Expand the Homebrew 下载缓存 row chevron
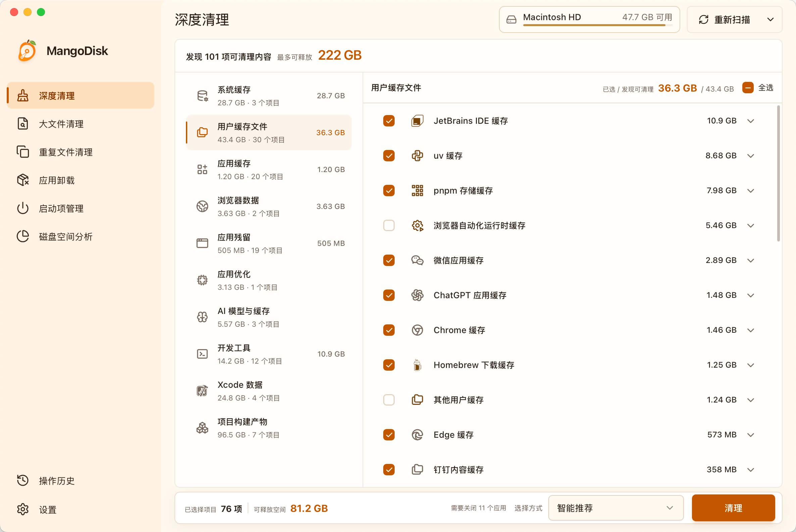The image size is (796, 532). [750, 365]
